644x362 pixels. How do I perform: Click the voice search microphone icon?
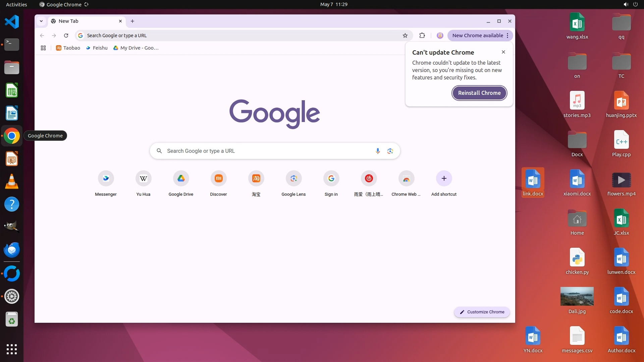(378, 151)
